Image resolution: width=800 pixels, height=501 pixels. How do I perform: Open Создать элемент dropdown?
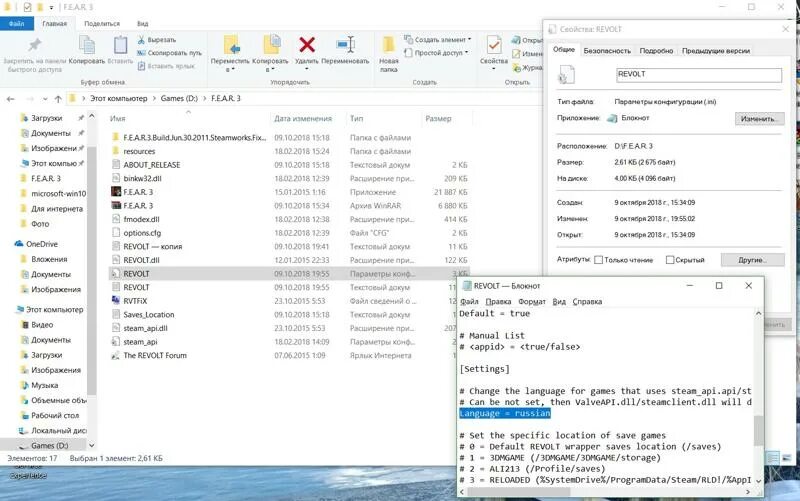click(438, 39)
